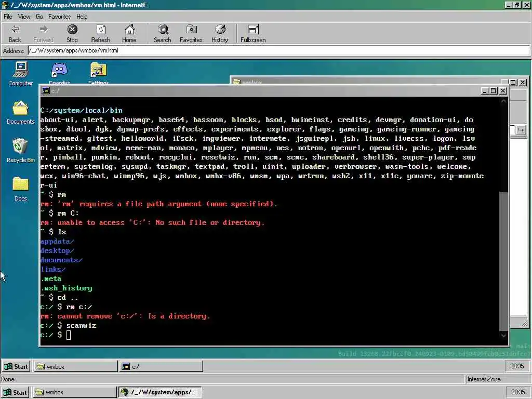Click the terminal scrollbar up arrow
Image resolution: width=532 pixels, height=399 pixels.
tap(503, 101)
